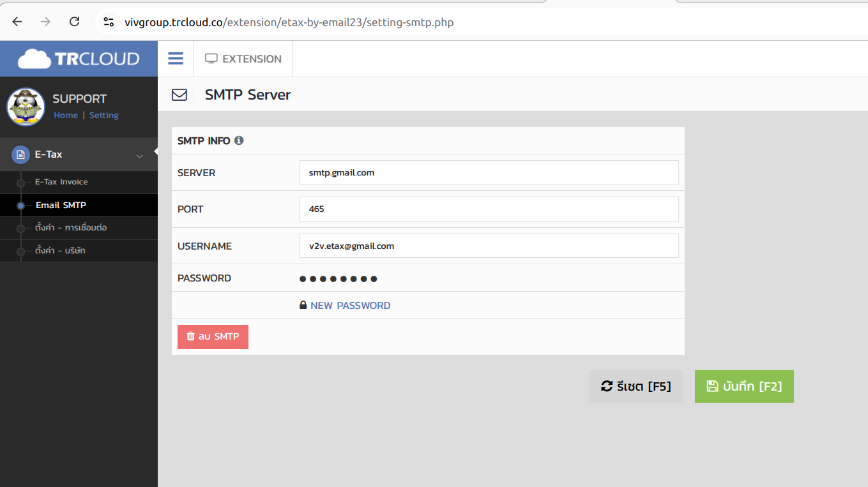Select Email SMTP sidebar item

coord(79,205)
